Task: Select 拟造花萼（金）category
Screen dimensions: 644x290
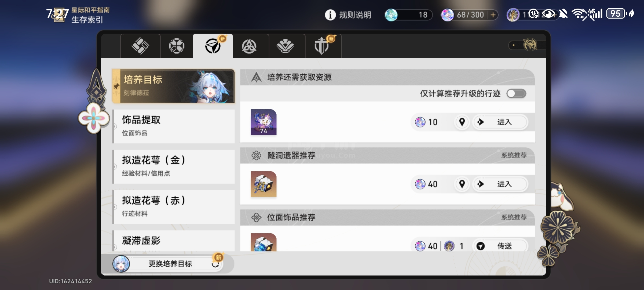Action: tap(174, 166)
